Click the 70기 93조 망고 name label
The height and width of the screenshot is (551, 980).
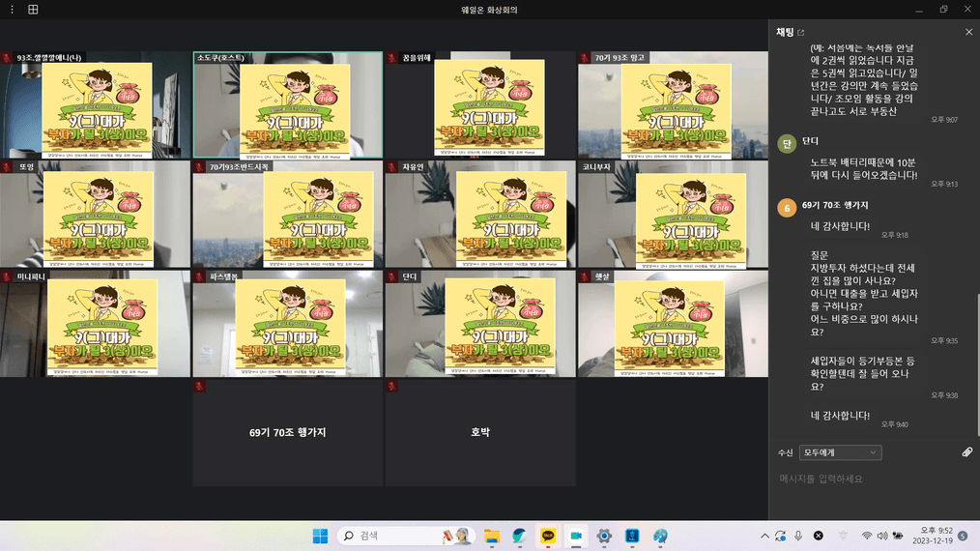click(x=619, y=58)
